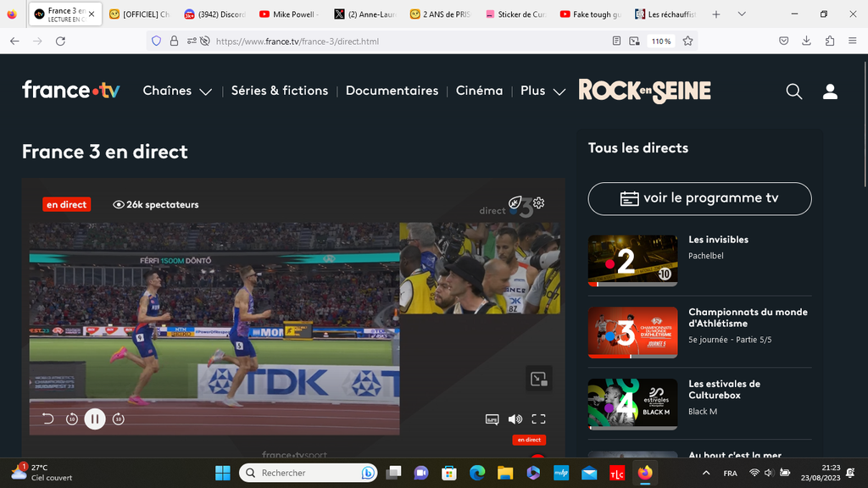868x488 pixels.
Task: Go to the france.tv homepage logo
Action: pyautogui.click(x=71, y=90)
